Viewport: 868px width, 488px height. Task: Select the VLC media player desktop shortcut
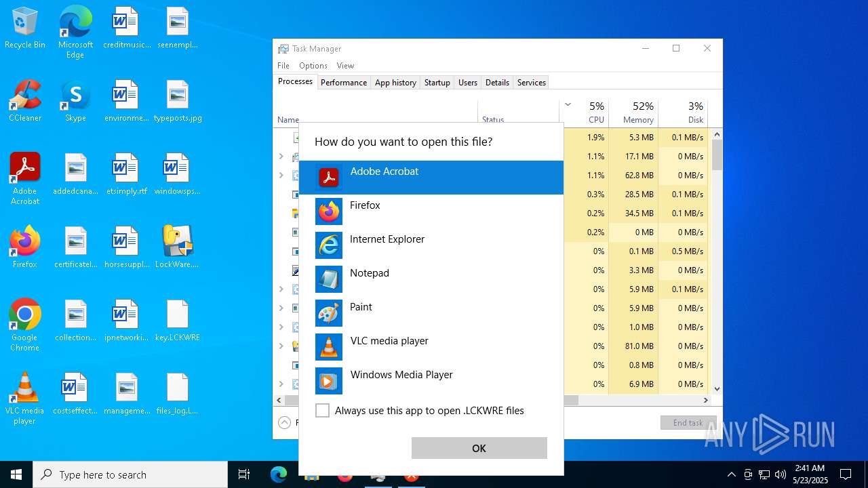pyautogui.click(x=25, y=399)
